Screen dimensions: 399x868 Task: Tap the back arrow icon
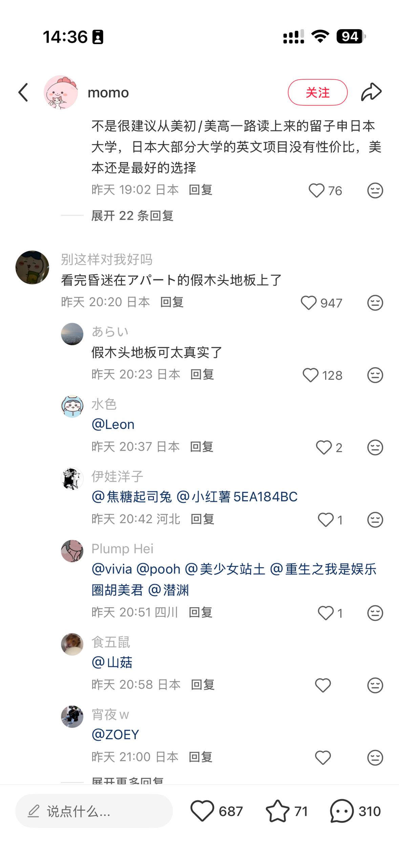[23, 92]
